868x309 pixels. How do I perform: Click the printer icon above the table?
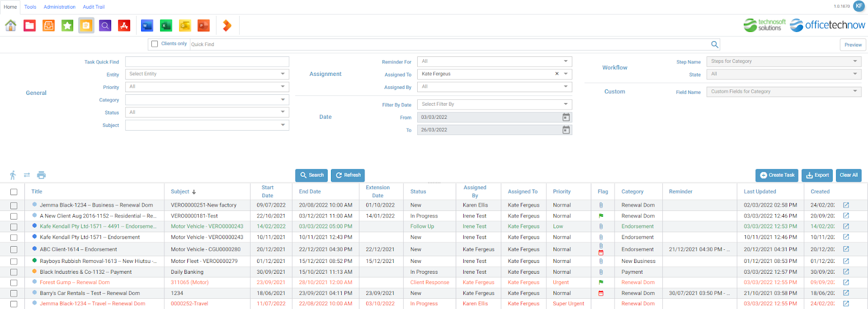[x=41, y=175]
